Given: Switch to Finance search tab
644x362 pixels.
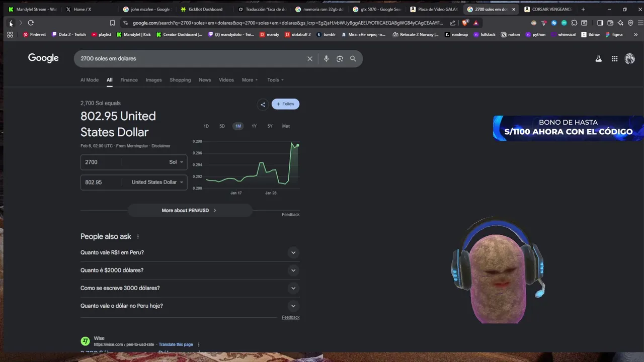Looking at the screenshot, I should pos(129,80).
